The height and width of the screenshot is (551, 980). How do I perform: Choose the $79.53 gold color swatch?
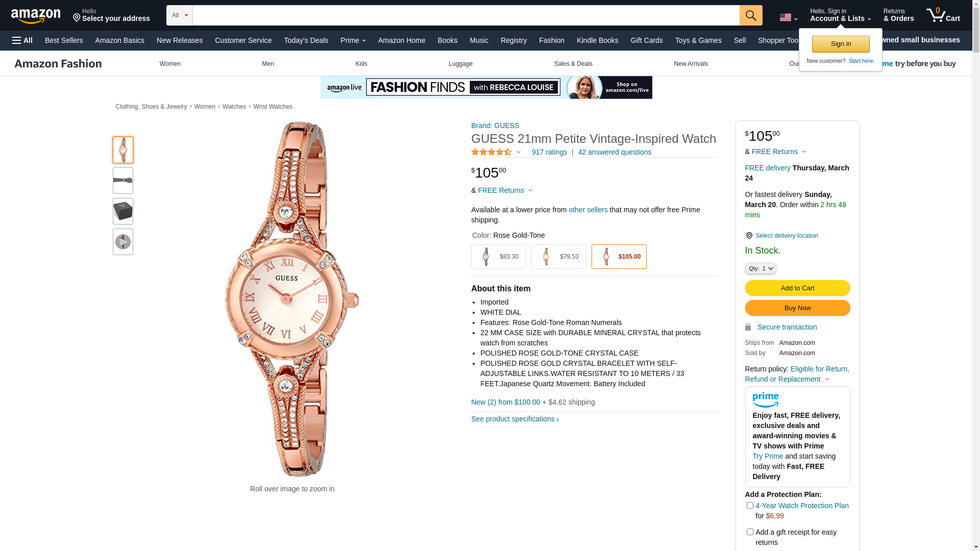[559, 257]
